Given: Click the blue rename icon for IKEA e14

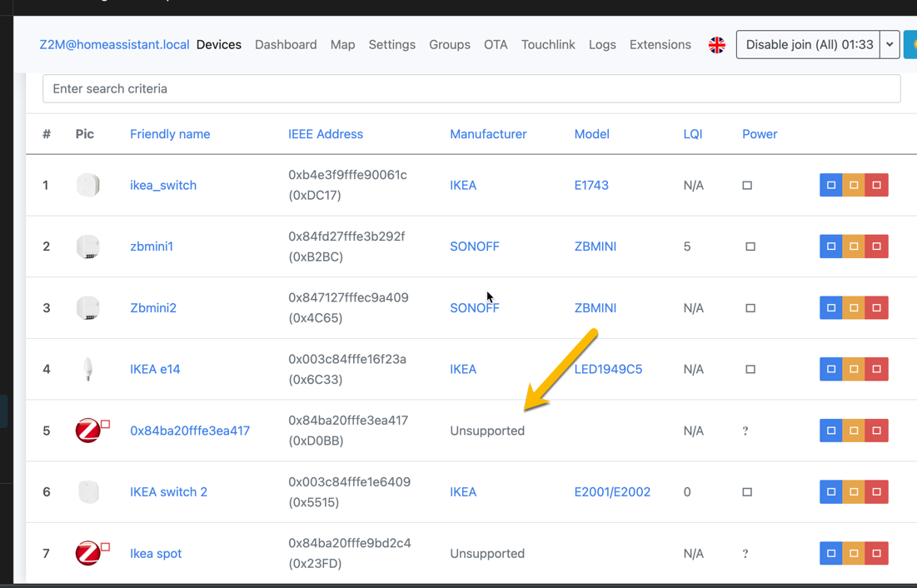Looking at the screenshot, I should [830, 369].
